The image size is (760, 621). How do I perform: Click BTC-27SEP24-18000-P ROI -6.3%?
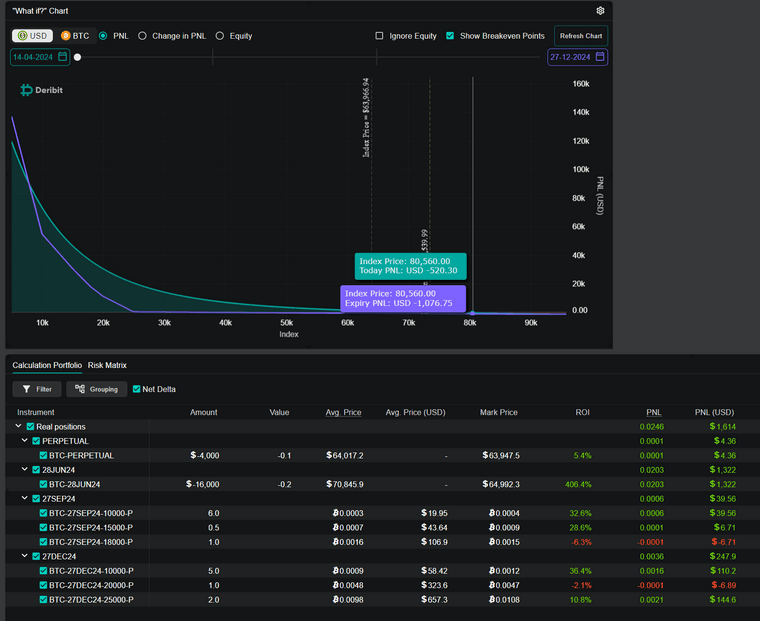point(581,542)
